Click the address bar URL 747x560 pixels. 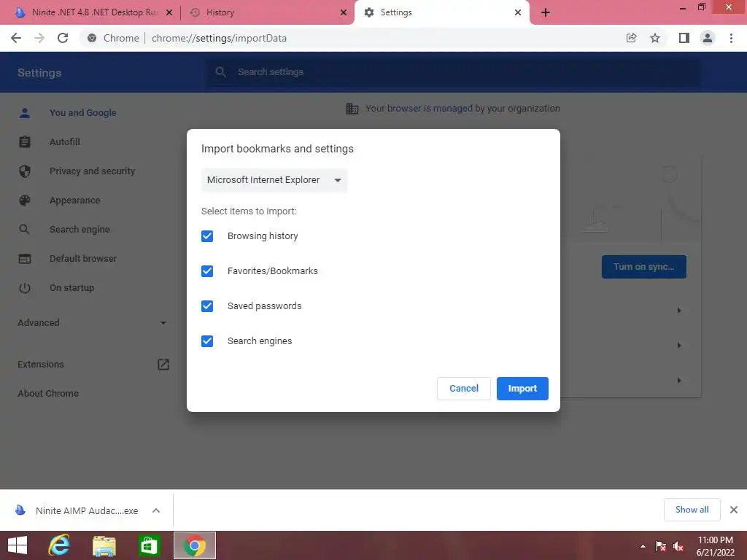pos(219,38)
